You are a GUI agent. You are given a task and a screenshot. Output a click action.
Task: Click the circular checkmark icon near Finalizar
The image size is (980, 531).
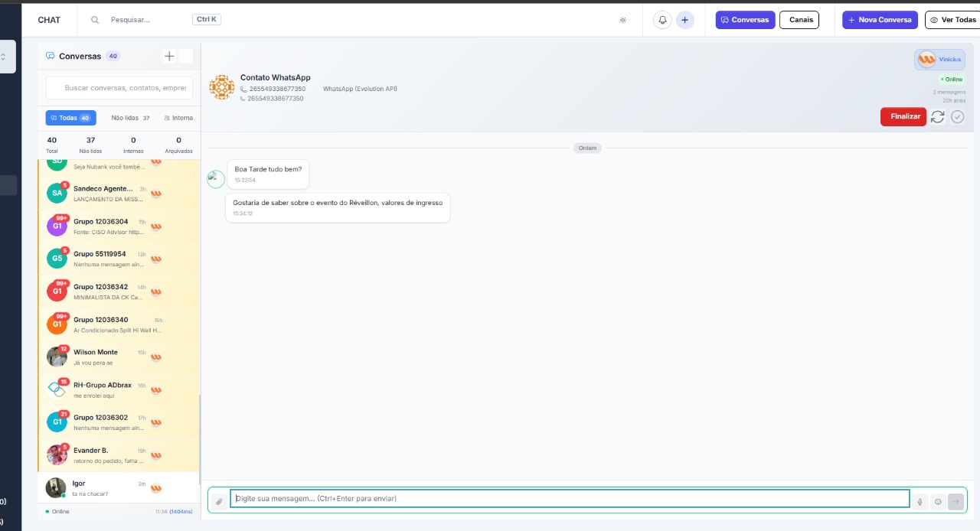click(958, 117)
